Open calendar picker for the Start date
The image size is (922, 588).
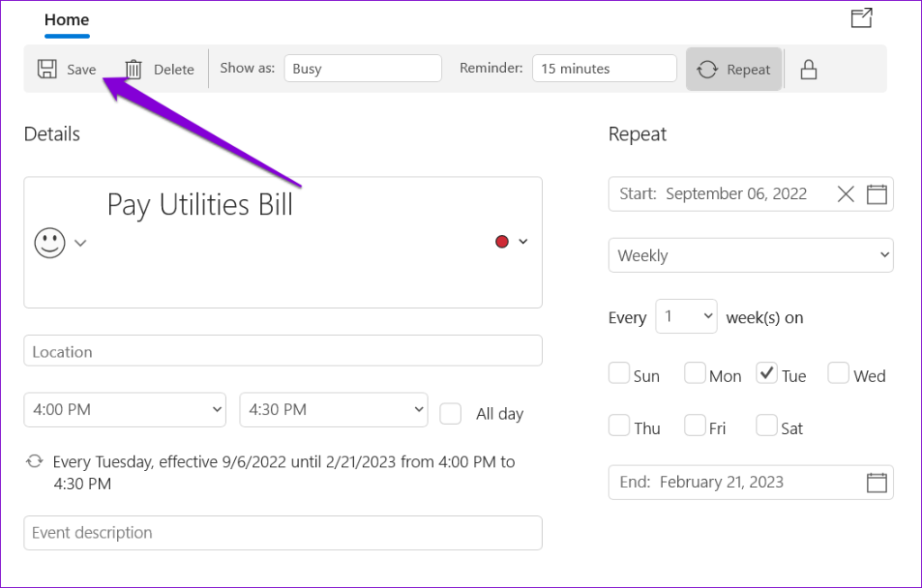point(874,194)
